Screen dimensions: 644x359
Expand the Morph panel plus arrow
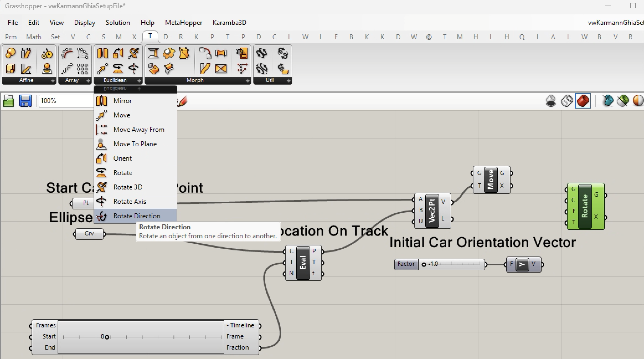pos(248,81)
